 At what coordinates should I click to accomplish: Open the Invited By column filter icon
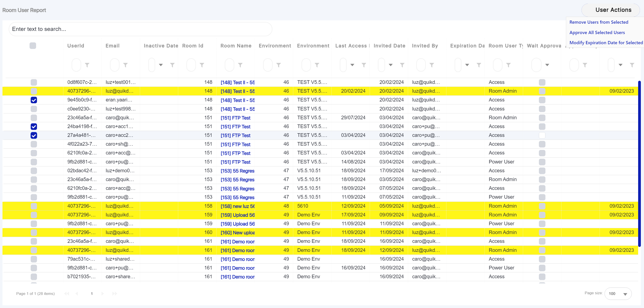[x=432, y=65]
